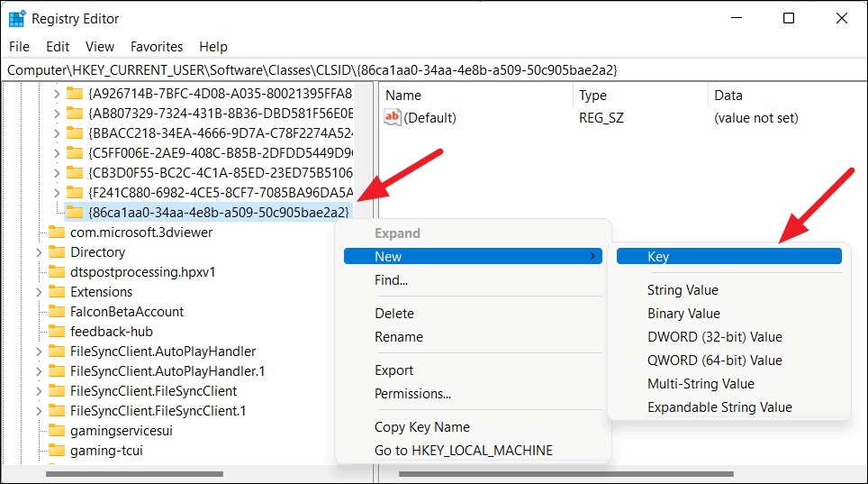The image size is (868, 484).
Task: Expand the {BBACC218-34EA key node
Action: 57,133
